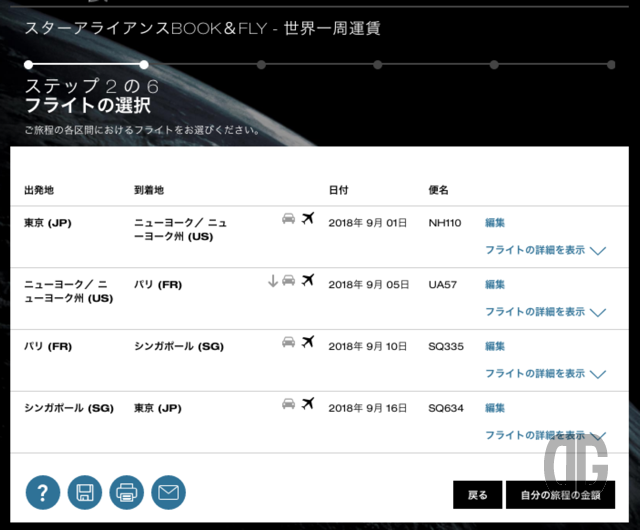Jump to step 3 progress dot
Viewport: 640px width, 530px height.
point(261,65)
